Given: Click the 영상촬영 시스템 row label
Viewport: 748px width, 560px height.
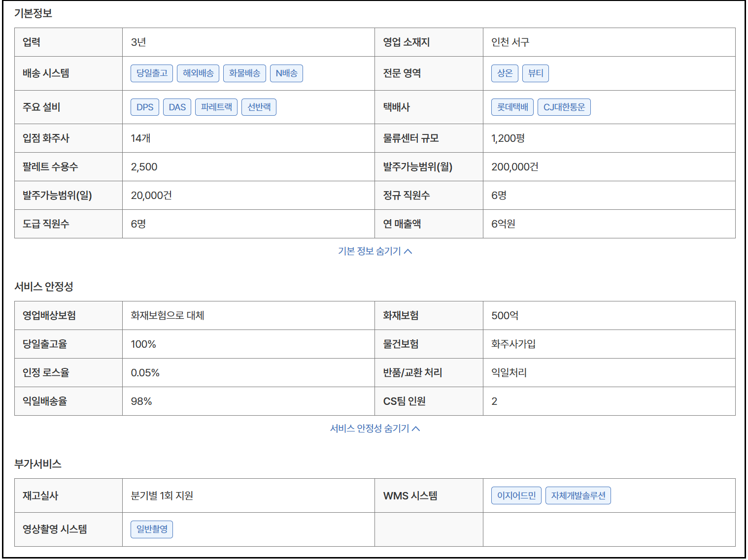Looking at the screenshot, I should 55,529.
